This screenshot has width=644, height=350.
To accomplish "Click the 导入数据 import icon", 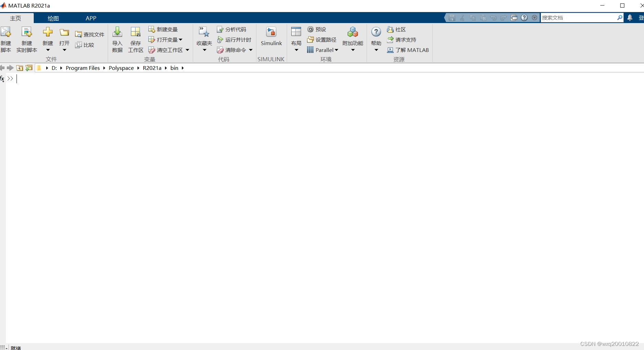I will coord(117,32).
